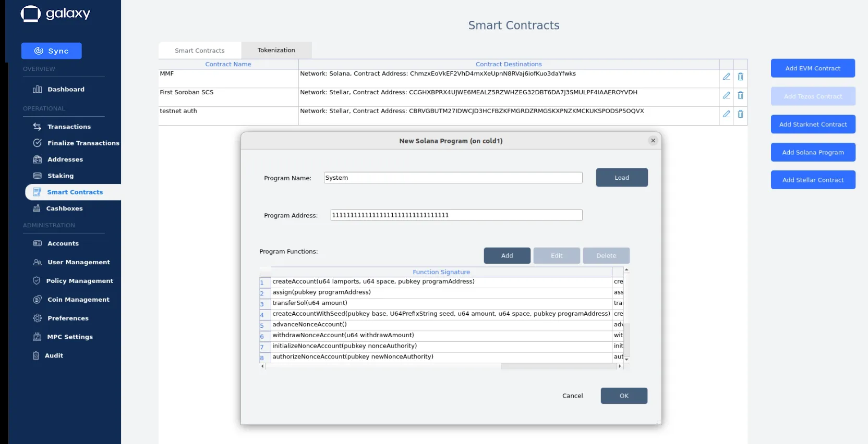The height and width of the screenshot is (444, 868).
Task: Click Add Stellar Contract button
Action: [813, 180]
